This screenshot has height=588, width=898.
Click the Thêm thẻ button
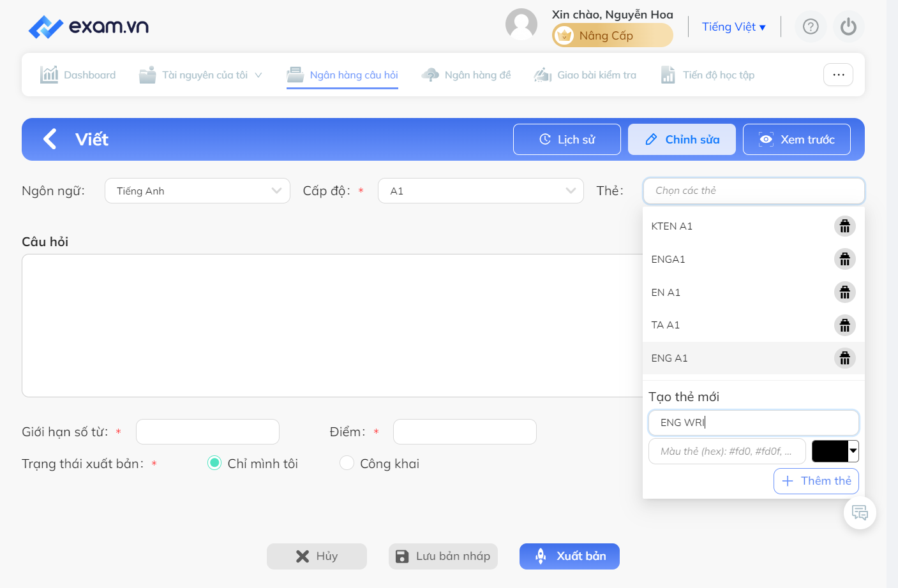tap(816, 481)
